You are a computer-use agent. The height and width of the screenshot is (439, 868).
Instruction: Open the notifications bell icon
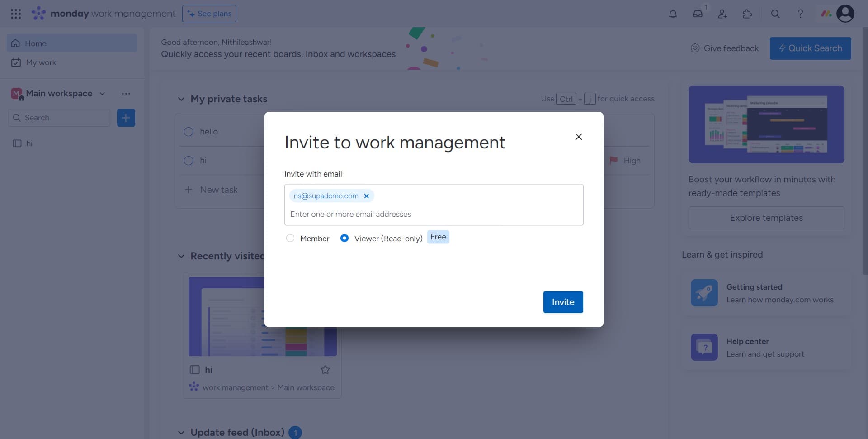(673, 14)
